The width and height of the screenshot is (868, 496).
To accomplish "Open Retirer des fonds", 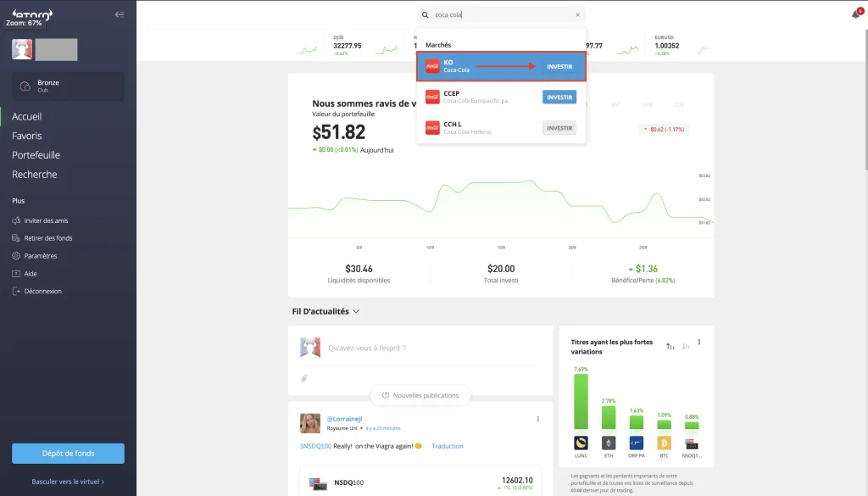I will tap(48, 238).
